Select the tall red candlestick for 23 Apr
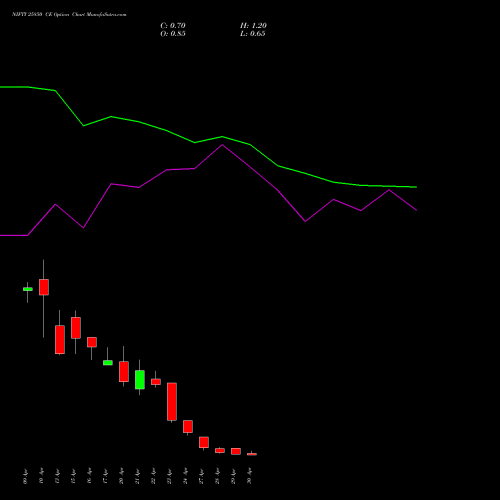Viewport: 500px width, 500px height. coord(172,402)
